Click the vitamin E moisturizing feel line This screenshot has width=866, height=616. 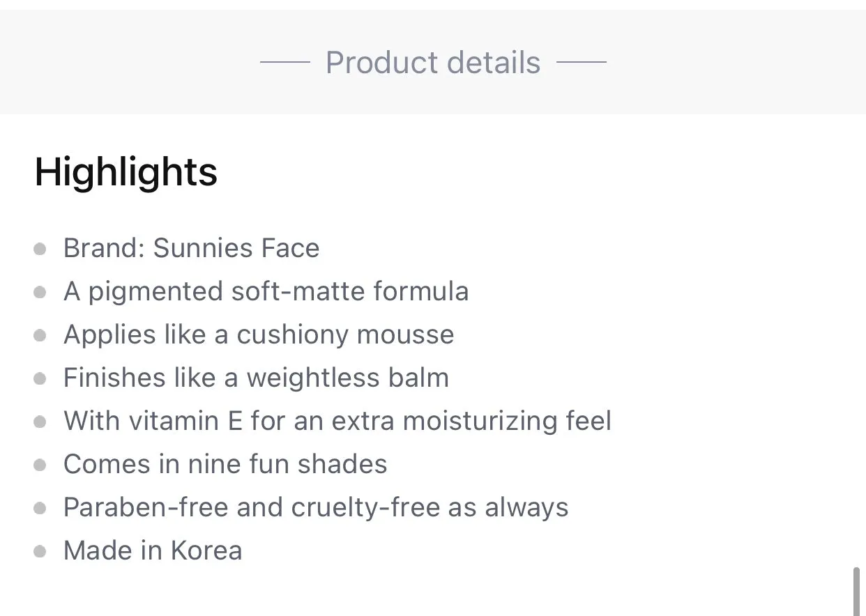(337, 421)
